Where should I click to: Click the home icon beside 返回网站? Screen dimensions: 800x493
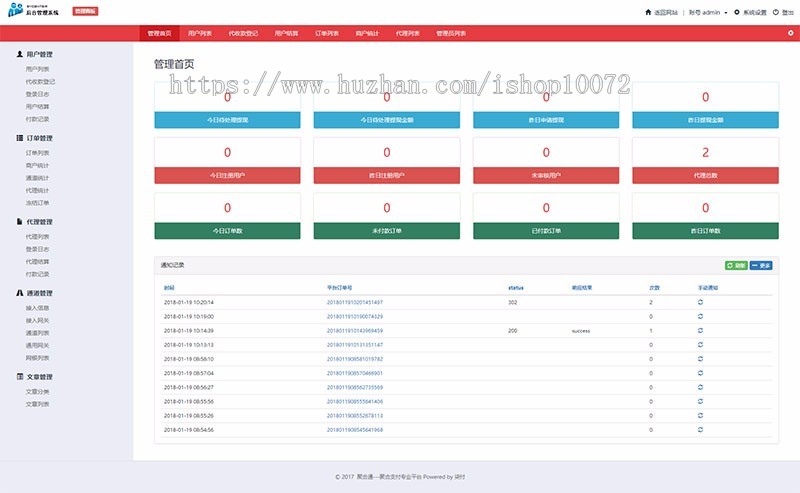tap(648, 12)
